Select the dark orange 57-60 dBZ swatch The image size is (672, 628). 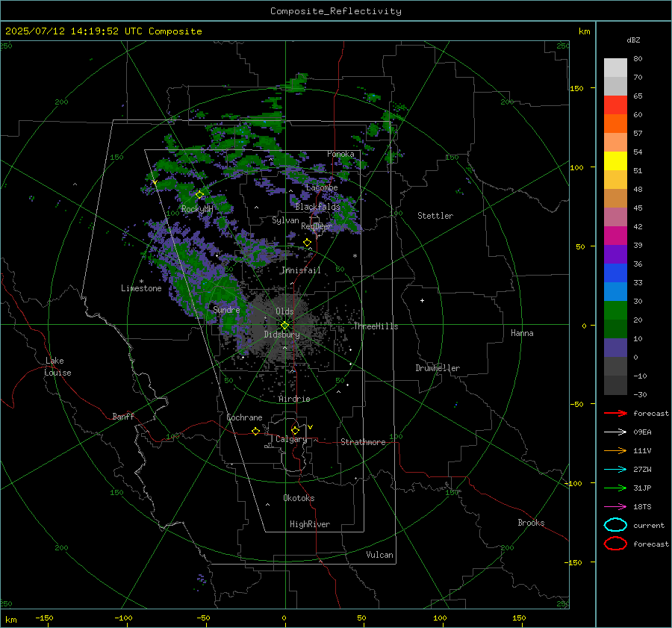click(x=615, y=124)
